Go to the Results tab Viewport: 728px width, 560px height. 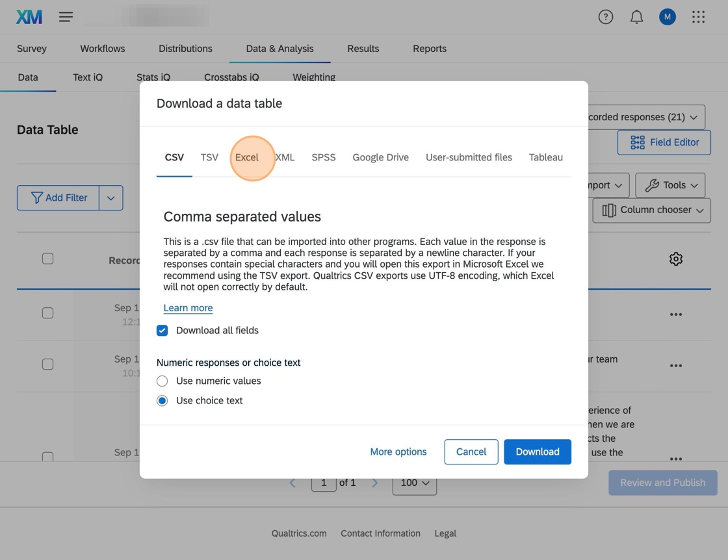[x=363, y=49]
